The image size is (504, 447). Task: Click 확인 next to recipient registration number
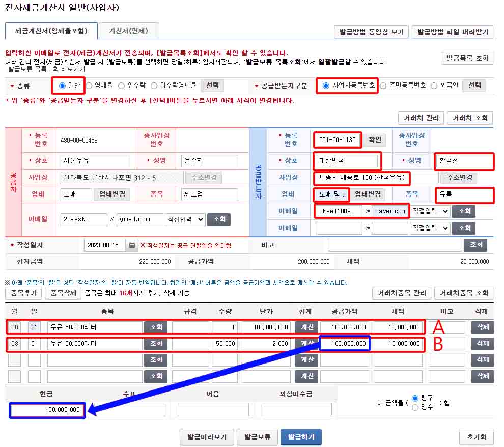(375, 140)
